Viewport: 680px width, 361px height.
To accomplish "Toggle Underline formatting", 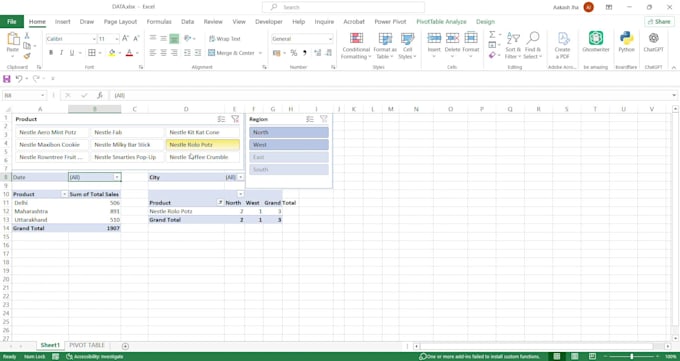I will (x=72, y=53).
